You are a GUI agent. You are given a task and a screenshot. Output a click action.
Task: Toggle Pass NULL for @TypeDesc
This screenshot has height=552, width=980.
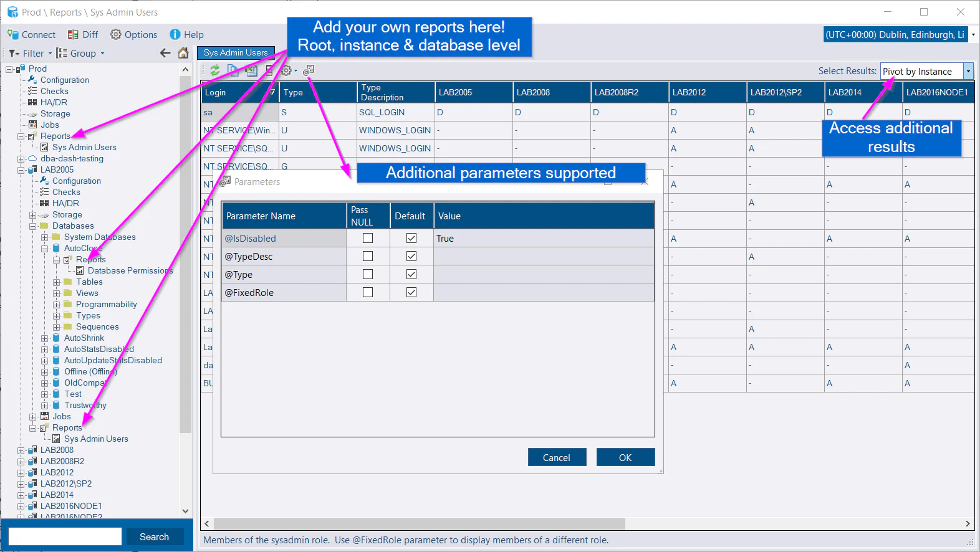[x=368, y=256]
